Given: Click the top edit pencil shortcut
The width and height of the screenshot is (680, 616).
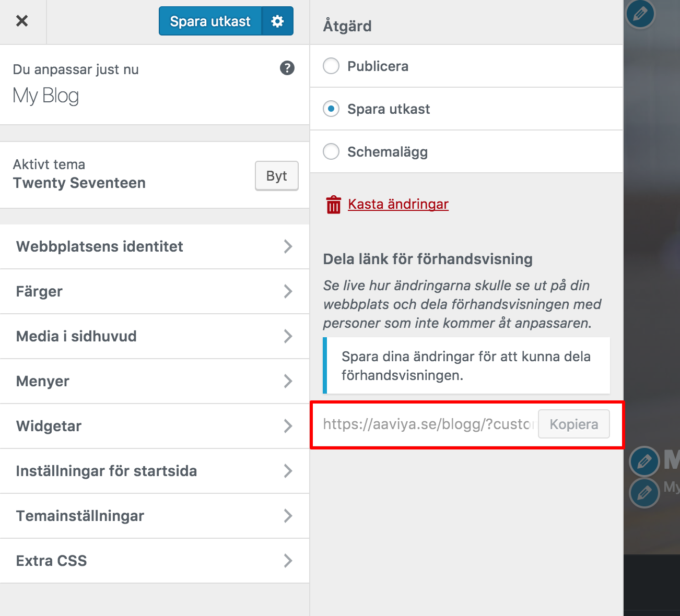Looking at the screenshot, I should 640,14.
